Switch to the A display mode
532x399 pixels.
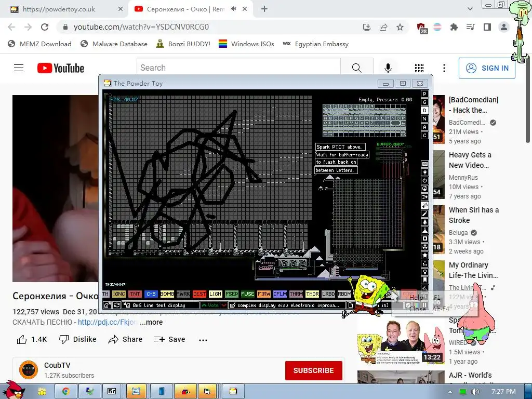(x=424, y=127)
